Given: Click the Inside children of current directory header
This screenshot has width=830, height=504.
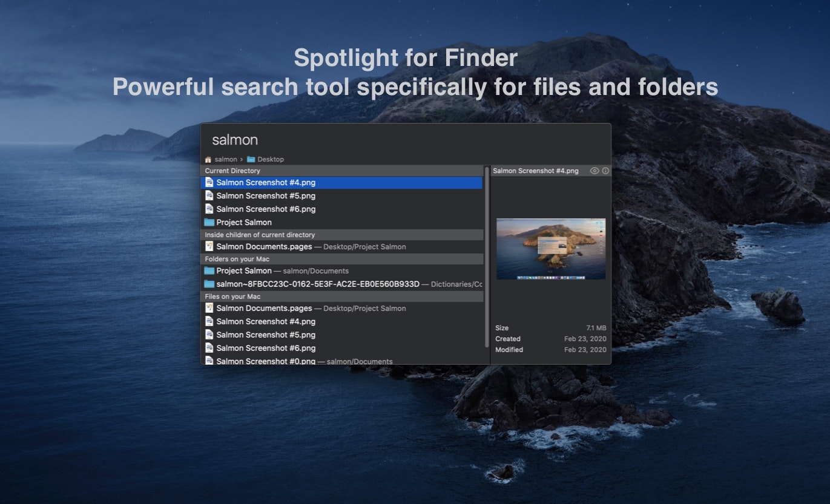Looking at the screenshot, I should (341, 235).
